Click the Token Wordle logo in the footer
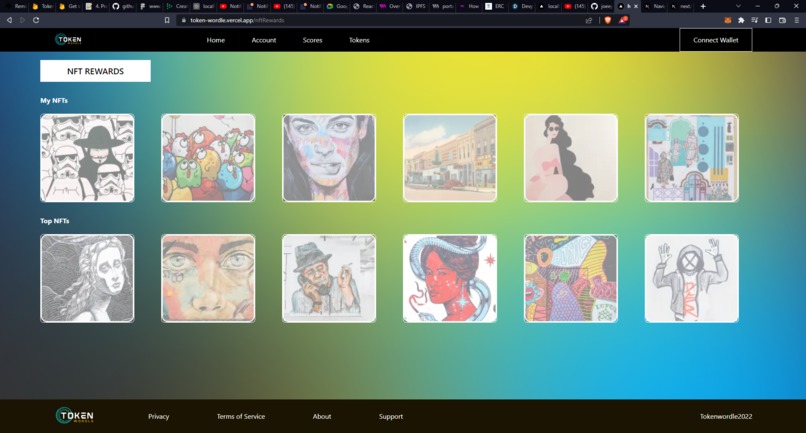Screen dimensions: 806x433 (x=75, y=416)
